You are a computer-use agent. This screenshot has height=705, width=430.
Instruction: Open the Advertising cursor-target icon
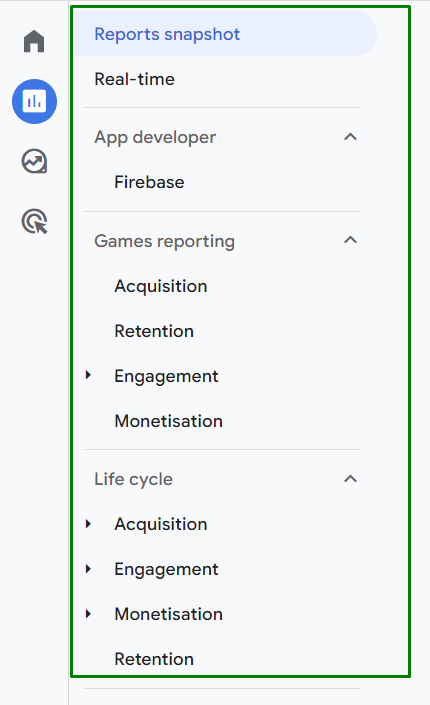35,221
